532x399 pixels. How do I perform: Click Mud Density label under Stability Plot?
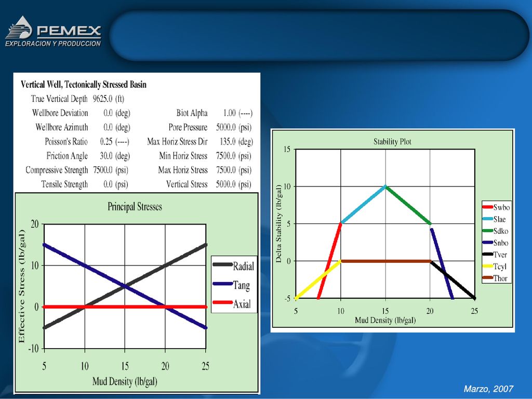(385, 320)
